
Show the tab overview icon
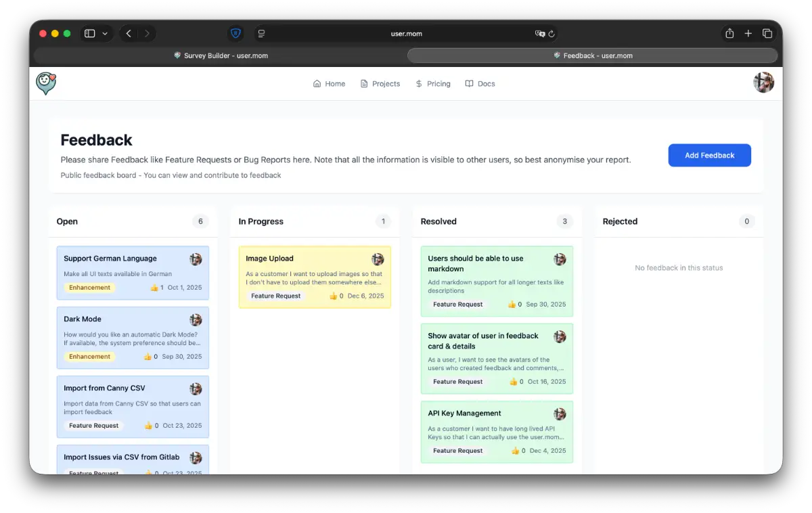coord(767,34)
